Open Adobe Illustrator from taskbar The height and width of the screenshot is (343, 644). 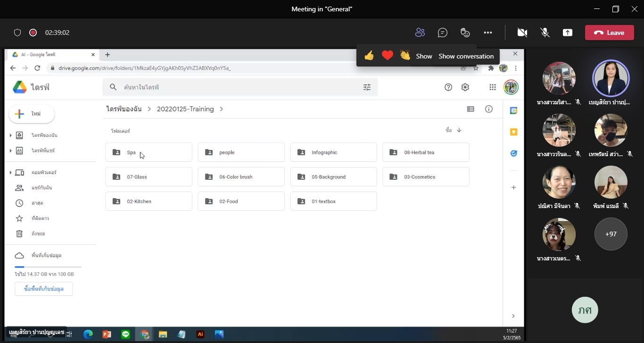pyautogui.click(x=200, y=334)
